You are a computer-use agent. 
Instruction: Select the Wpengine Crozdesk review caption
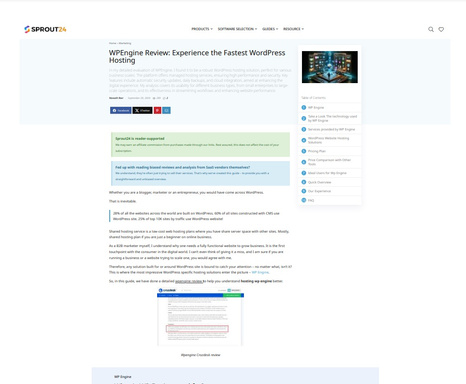coord(200,355)
